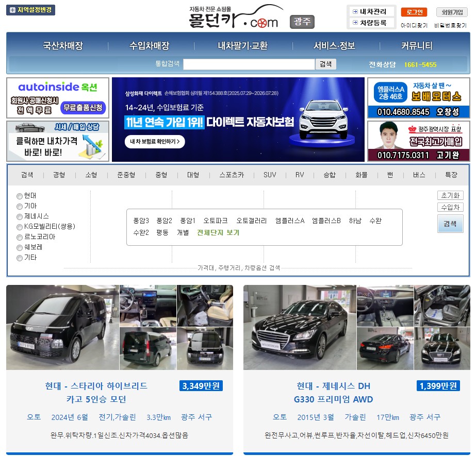Click the 통합검색 search input field
Viewport: 476px width, 456px height.
point(249,64)
